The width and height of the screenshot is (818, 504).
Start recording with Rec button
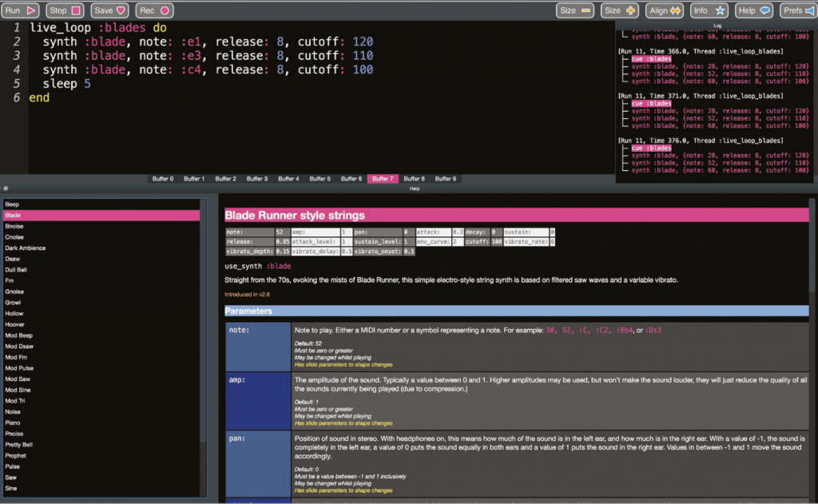tap(154, 10)
